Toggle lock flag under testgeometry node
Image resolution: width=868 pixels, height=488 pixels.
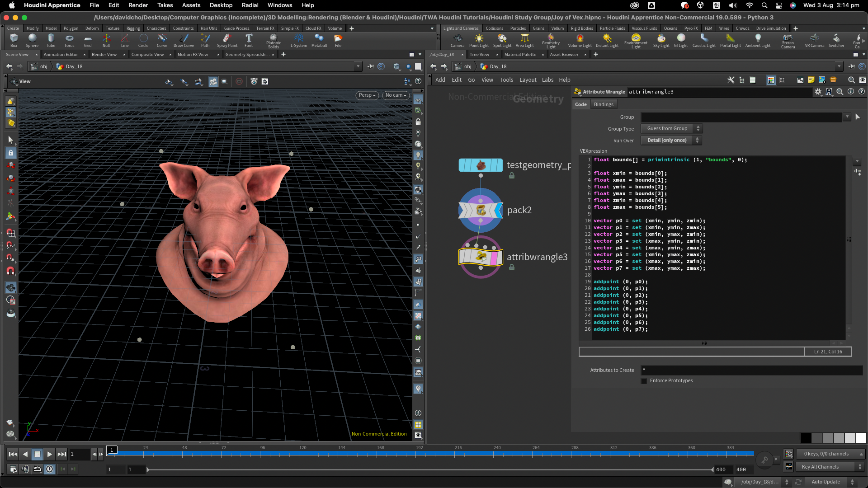tap(512, 176)
